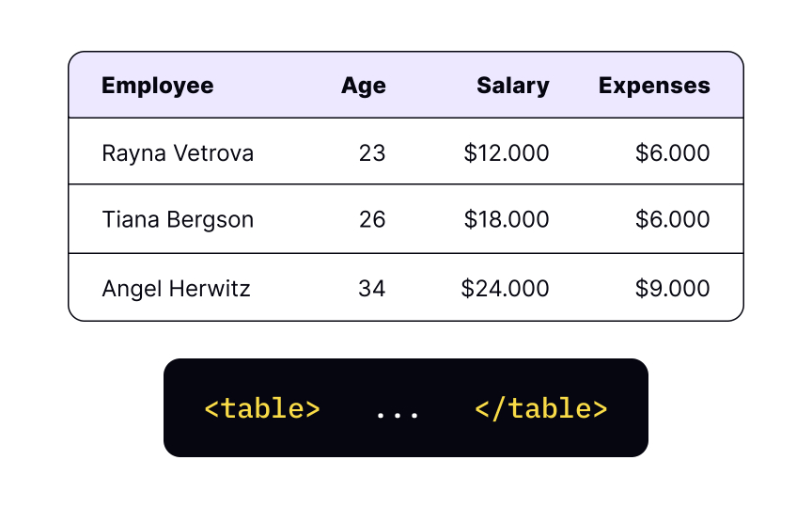The height and width of the screenshot is (508, 812).
Task: Click the Employee column header
Action: pyautogui.click(x=158, y=86)
